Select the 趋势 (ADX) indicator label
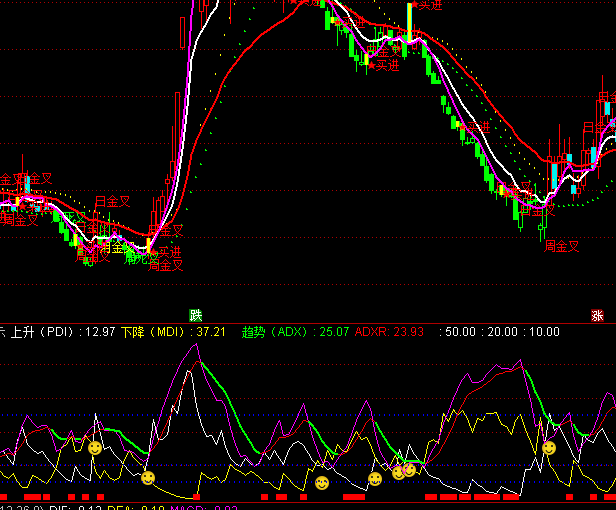 274,332
